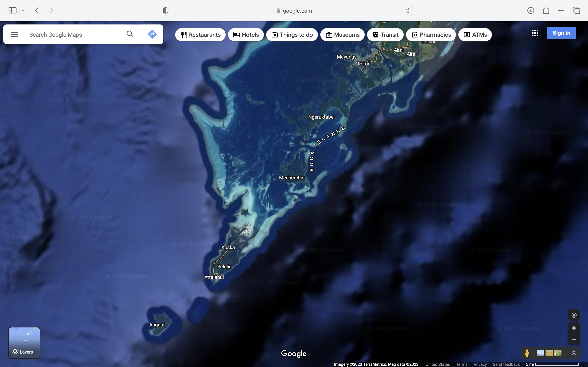588x367 pixels.
Task: Zoom out with the minus button
Action: (x=574, y=339)
